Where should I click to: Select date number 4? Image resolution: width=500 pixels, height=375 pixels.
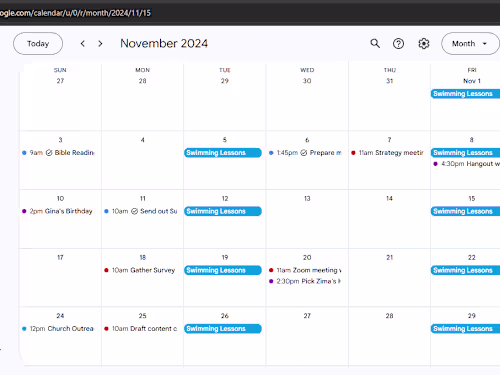tap(143, 140)
